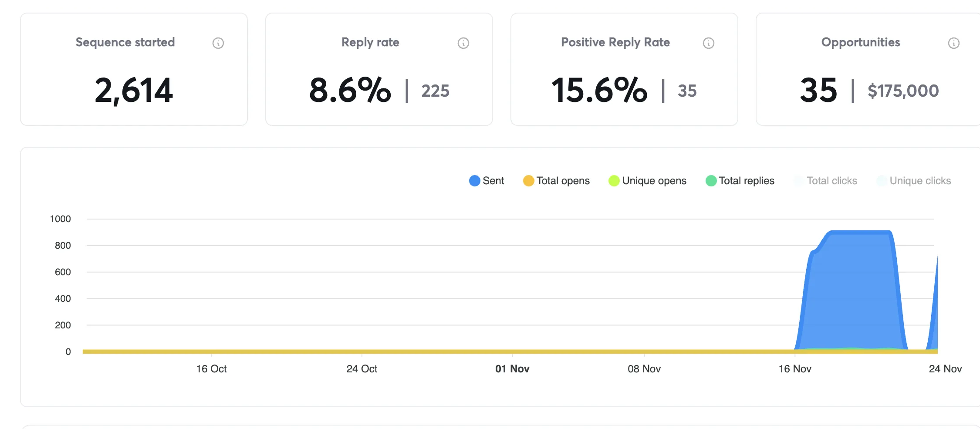Image resolution: width=980 pixels, height=429 pixels.
Task: Click the 2,614 sequence started value
Action: pyautogui.click(x=134, y=91)
